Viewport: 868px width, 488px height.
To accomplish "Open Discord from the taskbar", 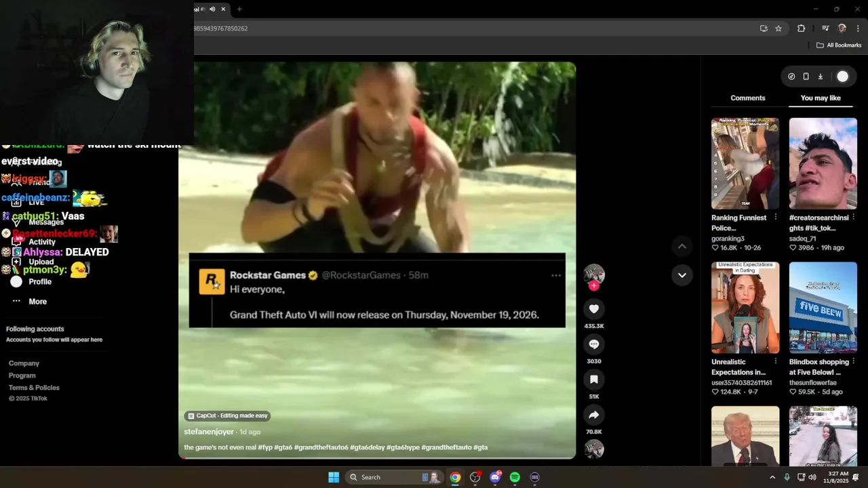I will tap(495, 477).
